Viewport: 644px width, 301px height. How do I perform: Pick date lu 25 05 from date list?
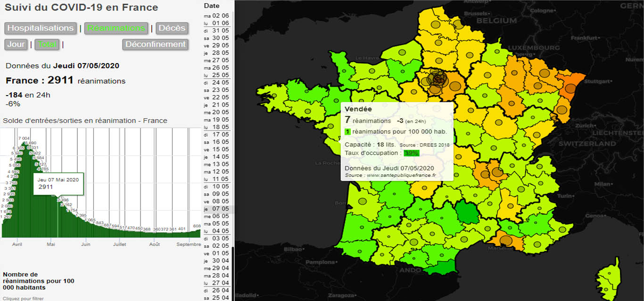click(x=217, y=75)
